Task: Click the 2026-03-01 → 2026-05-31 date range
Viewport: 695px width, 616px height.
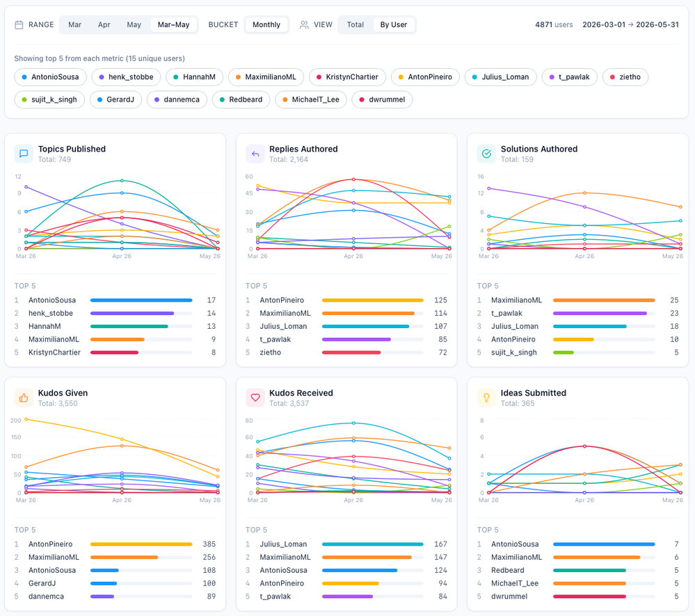Action: (x=631, y=25)
